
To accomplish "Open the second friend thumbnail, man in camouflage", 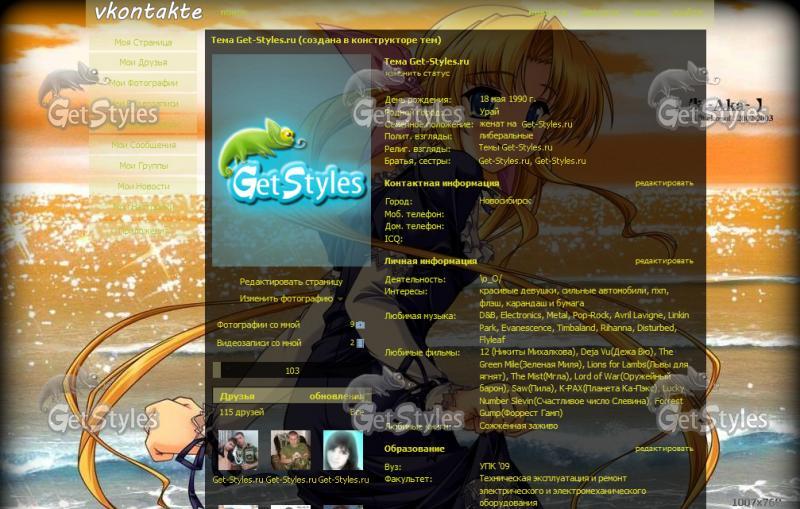I will (x=290, y=450).
